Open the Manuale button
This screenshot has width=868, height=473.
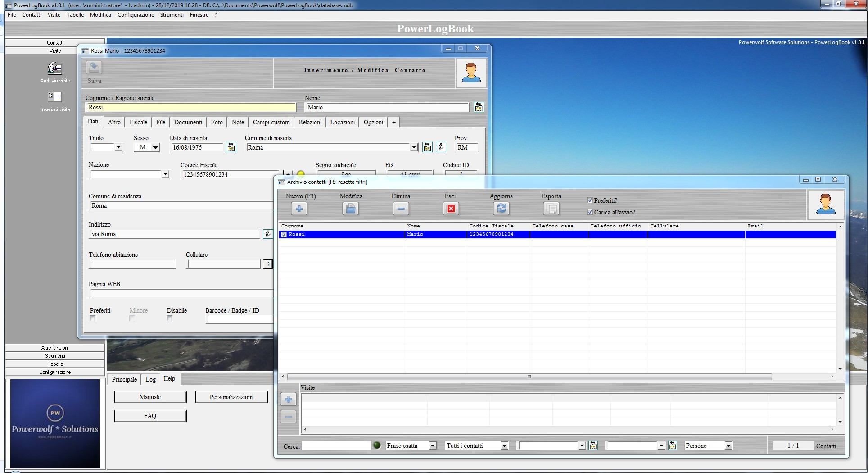pos(150,397)
